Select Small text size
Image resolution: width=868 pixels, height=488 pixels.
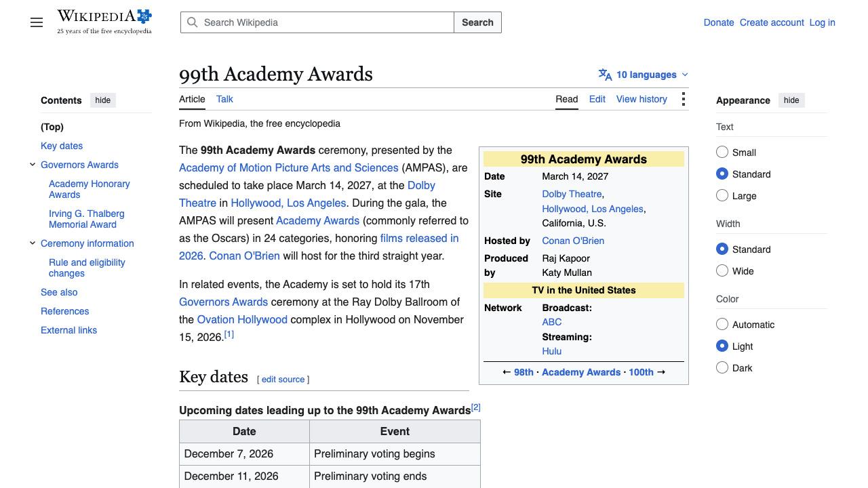(722, 152)
